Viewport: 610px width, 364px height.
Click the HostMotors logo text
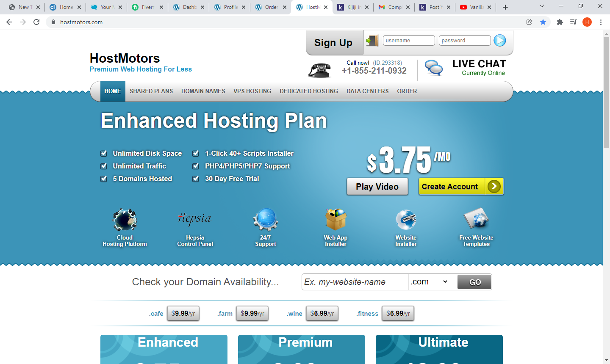click(125, 58)
